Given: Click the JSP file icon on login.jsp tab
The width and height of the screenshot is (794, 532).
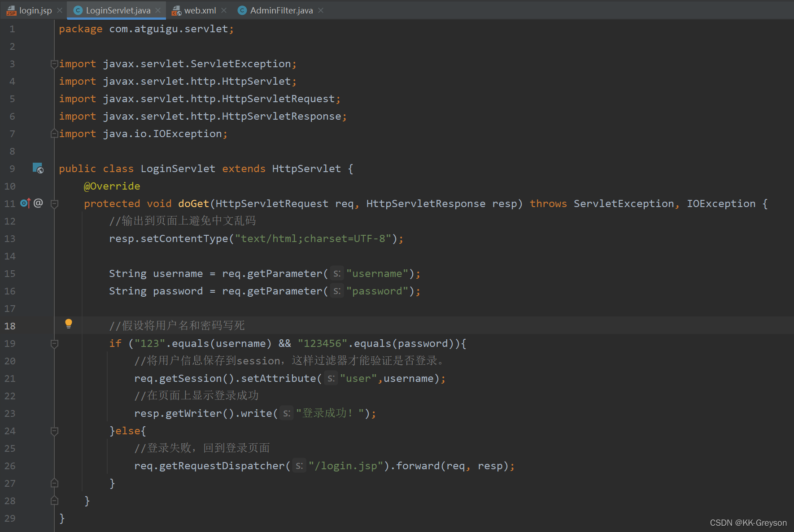Looking at the screenshot, I should pyautogui.click(x=11, y=10).
